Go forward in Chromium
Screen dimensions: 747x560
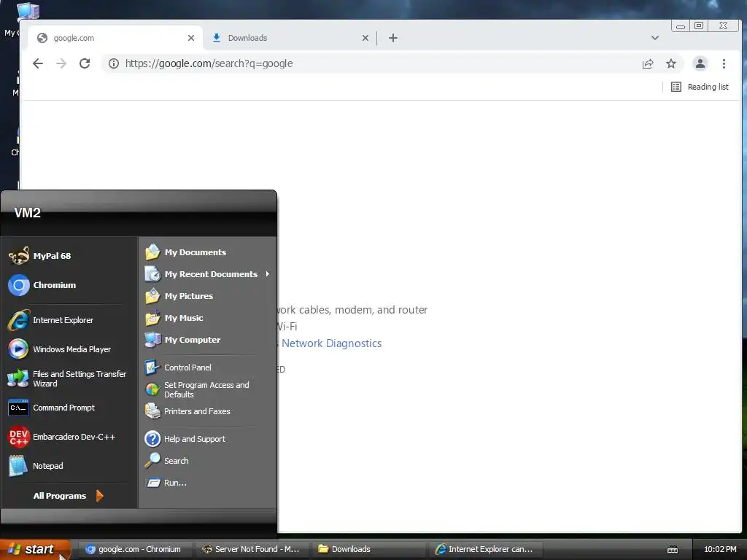tap(61, 63)
